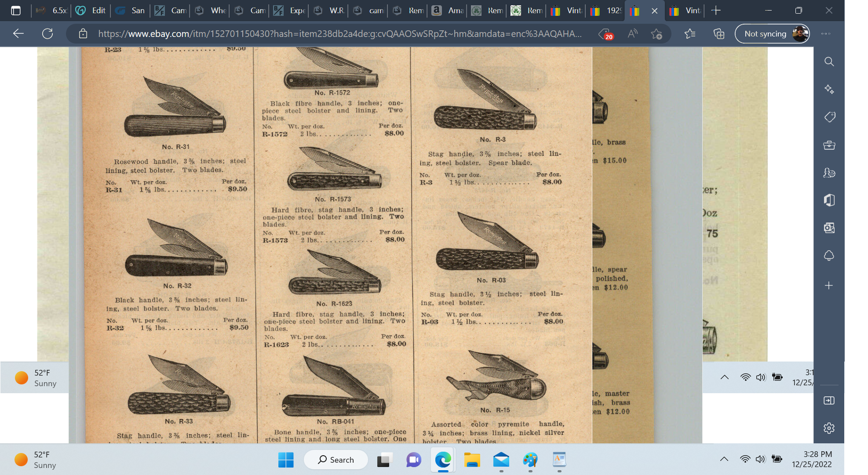Viewport: 868px width, 475px height.
Task: Open clock showing 3:28 PM
Action: click(x=812, y=459)
